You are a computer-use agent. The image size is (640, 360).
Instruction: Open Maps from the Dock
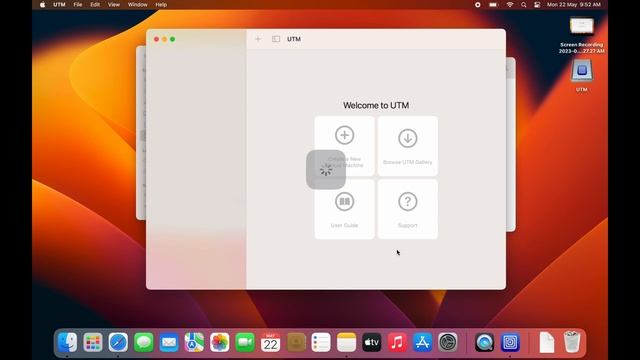[x=194, y=342]
